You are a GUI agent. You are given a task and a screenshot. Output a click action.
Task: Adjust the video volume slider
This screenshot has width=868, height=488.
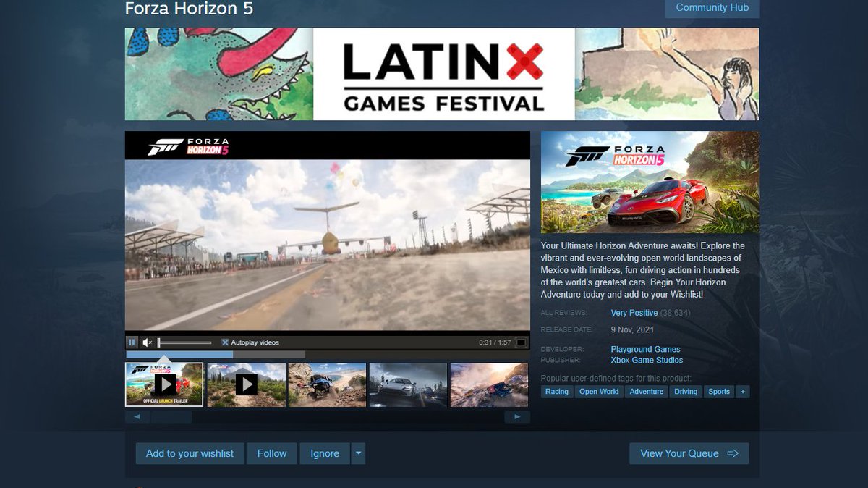184,342
